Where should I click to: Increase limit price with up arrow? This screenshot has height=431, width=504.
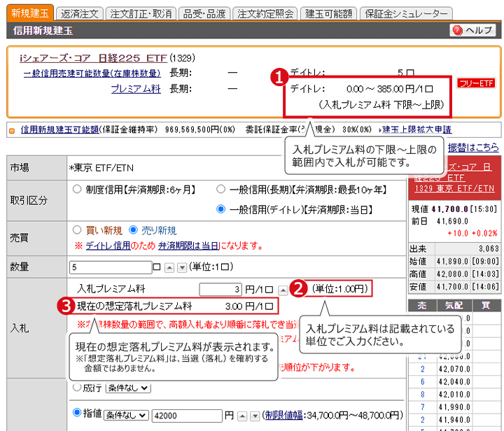[241, 415]
